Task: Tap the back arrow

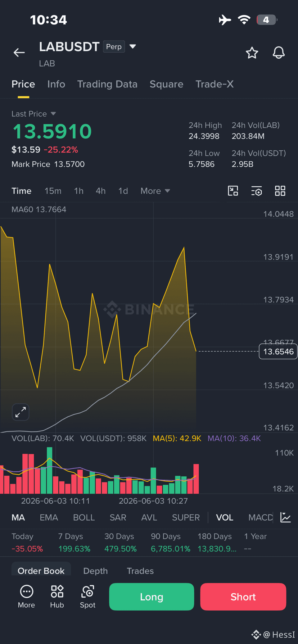Action: (19, 53)
